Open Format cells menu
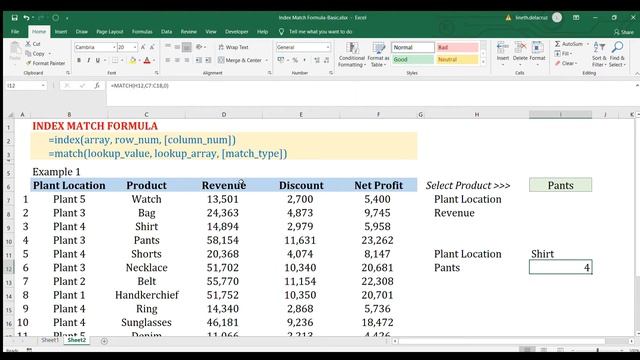This screenshot has width=640, height=360. point(537,53)
